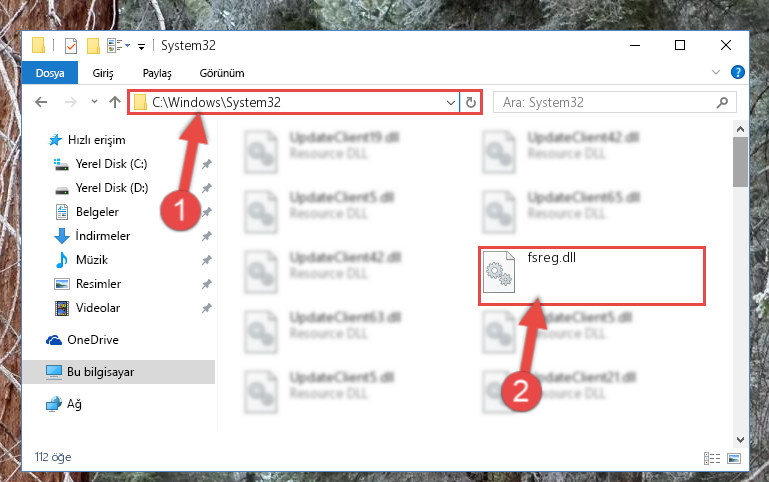Expand the ribbon with the chevron
Viewport: 769px width, 482px height.
point(716,72)
